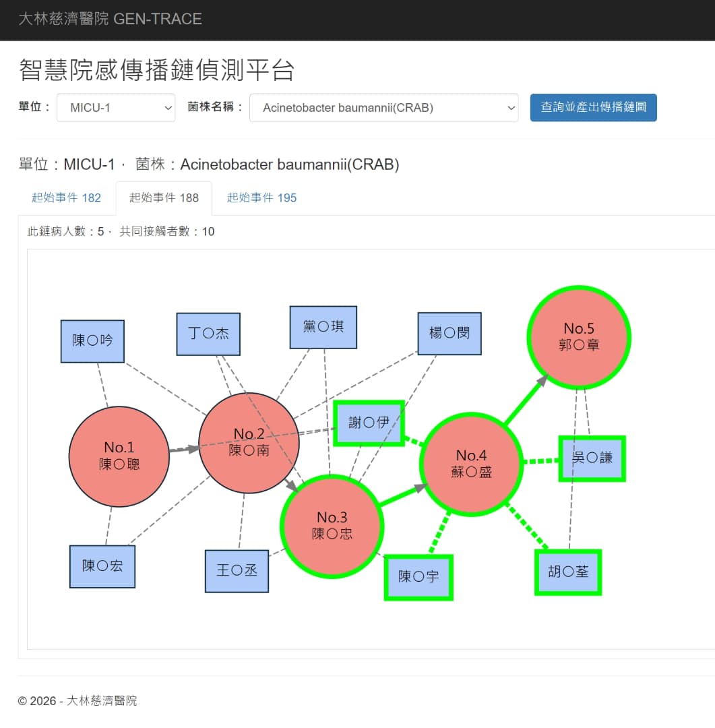
Task: Open the 菌株名稱 Acinetobacter baumannii dropdown
Action: (383, 108)
